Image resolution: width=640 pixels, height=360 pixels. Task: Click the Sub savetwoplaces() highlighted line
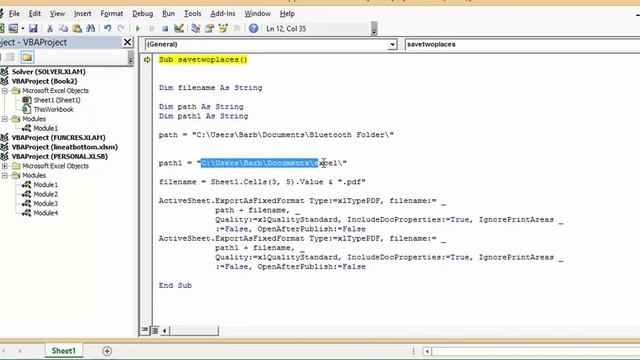[203, 60]
